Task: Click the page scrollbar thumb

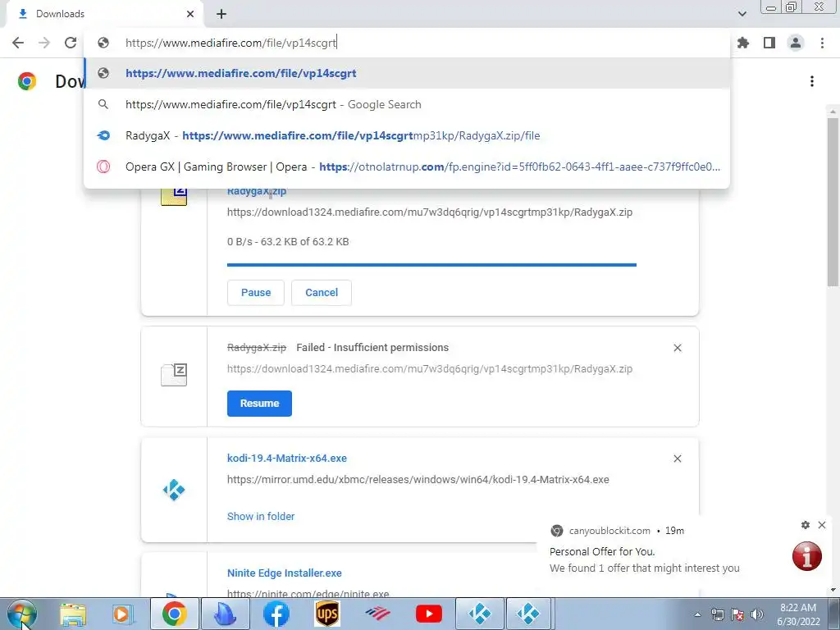Action: [833, 203]
